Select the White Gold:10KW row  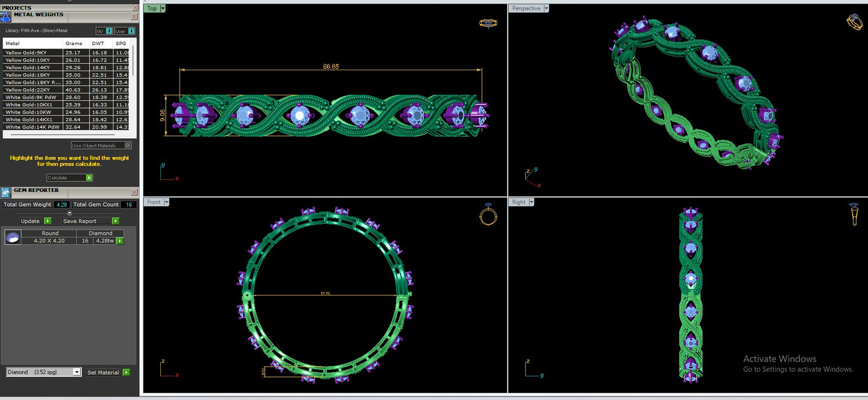pos(67,112)
